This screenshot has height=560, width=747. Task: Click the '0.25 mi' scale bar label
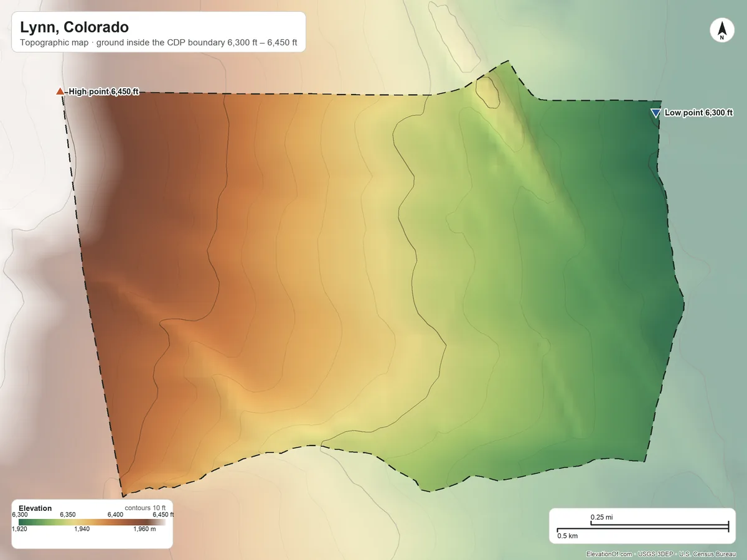pos(601,517)
